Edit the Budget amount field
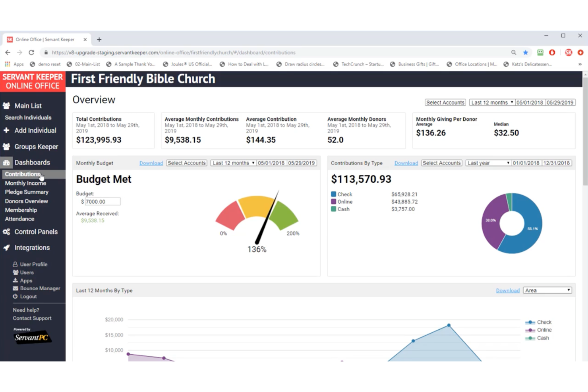Screen dimensions: 588x392 click(x=102, y=201)
